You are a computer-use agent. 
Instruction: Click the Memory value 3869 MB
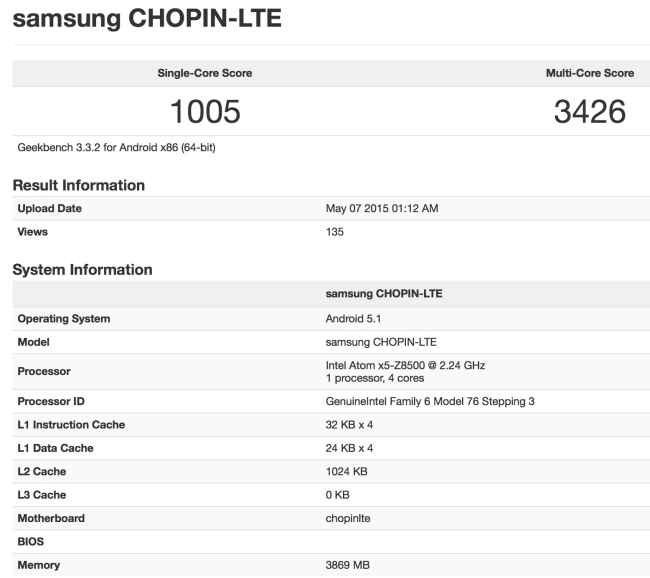(348, 565)
